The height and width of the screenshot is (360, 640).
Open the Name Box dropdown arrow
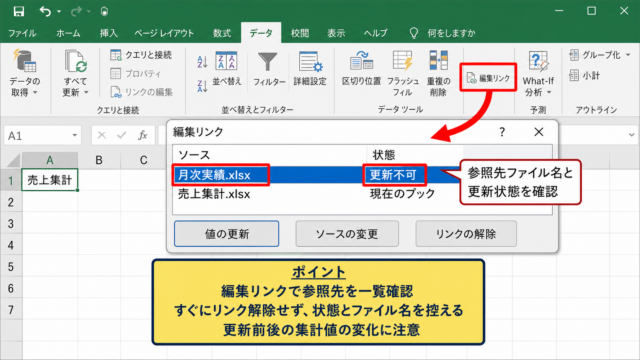click(x=75, y=136)
